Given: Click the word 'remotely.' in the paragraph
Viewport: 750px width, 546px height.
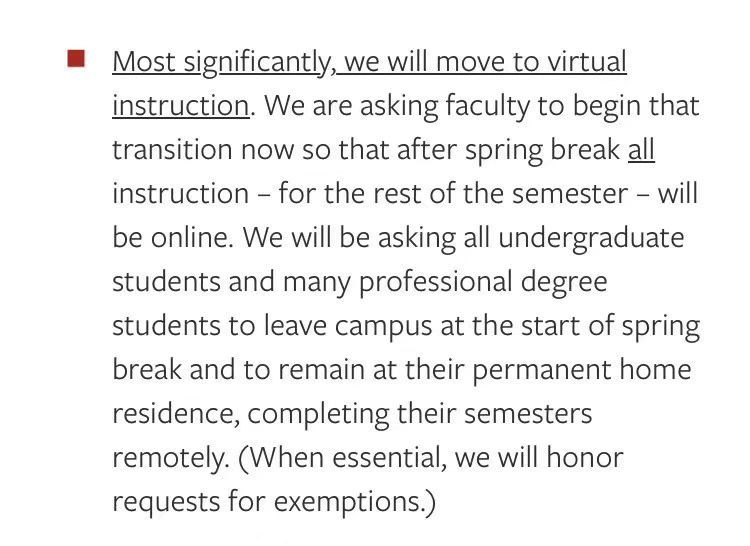Looking at the screenshot, I should [171, 458].
